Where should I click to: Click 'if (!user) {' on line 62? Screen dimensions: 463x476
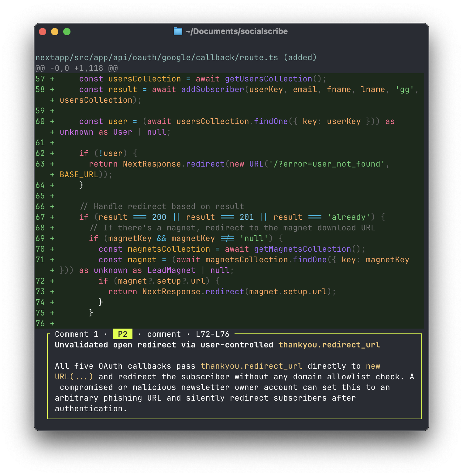pyautogui.click(x=108, y=153)
